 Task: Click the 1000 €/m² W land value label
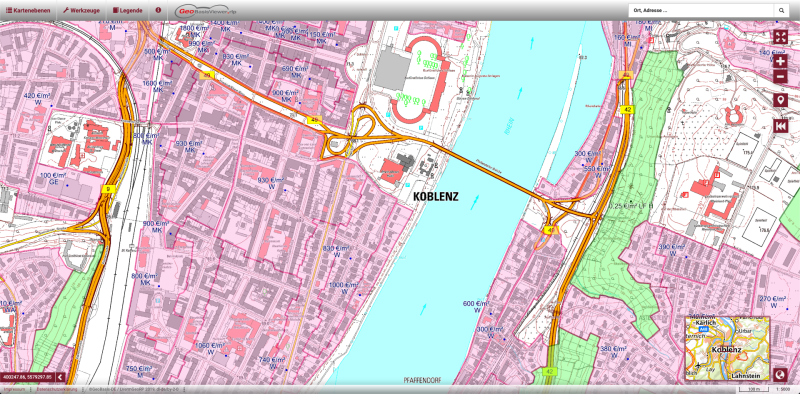click(x=344, y=288)
